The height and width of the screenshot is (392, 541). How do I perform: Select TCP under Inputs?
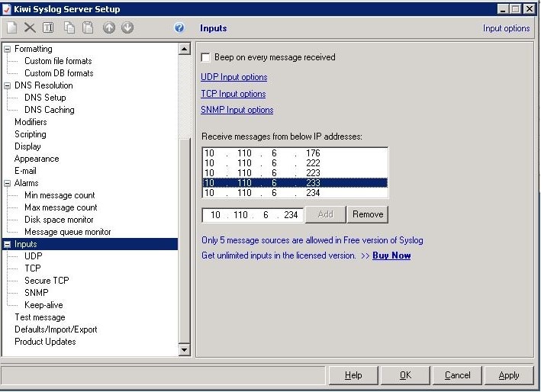33,268
